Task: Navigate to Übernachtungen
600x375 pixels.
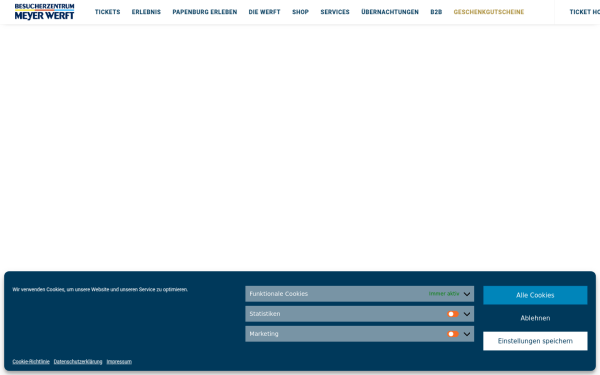Action: click(390, 12)
